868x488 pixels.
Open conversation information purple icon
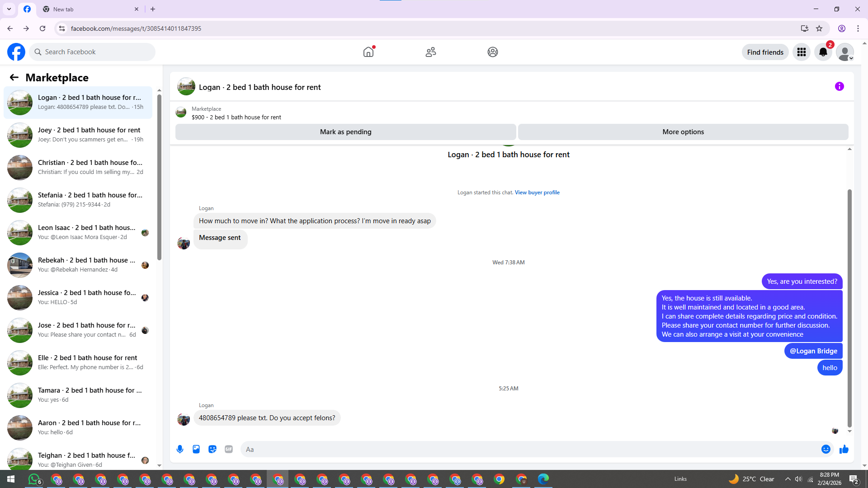[x=839, y=86]
